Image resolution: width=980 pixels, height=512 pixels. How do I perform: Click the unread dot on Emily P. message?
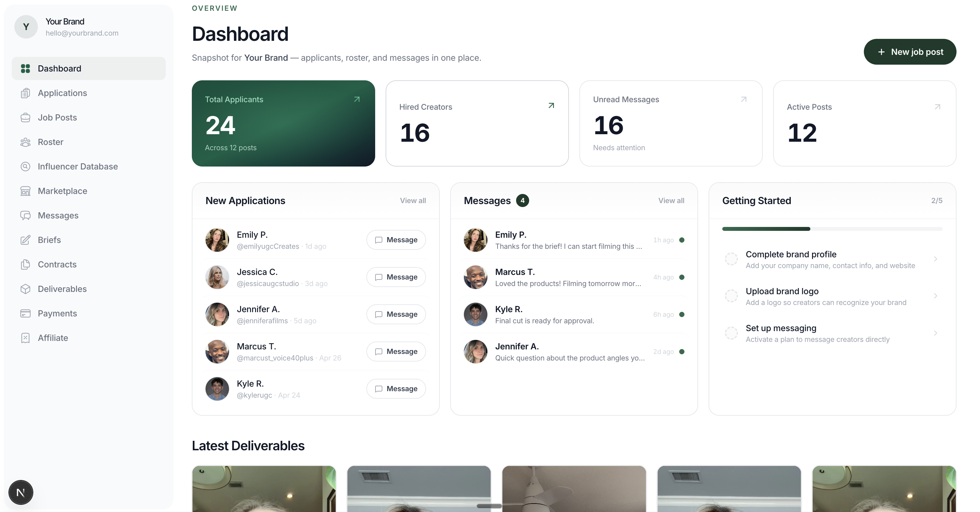coord(682,240)
